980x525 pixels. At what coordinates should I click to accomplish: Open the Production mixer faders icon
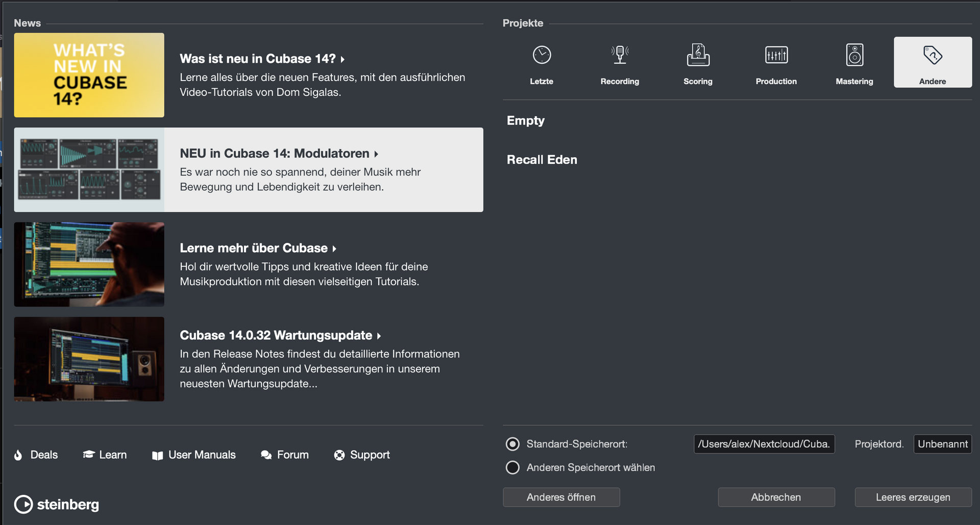(776, 55)
